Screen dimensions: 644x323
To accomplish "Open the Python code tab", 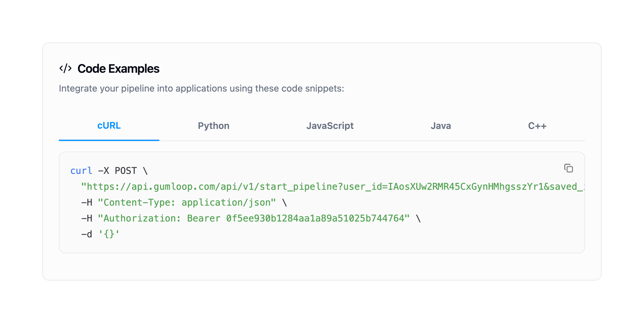I will point(214,126).
